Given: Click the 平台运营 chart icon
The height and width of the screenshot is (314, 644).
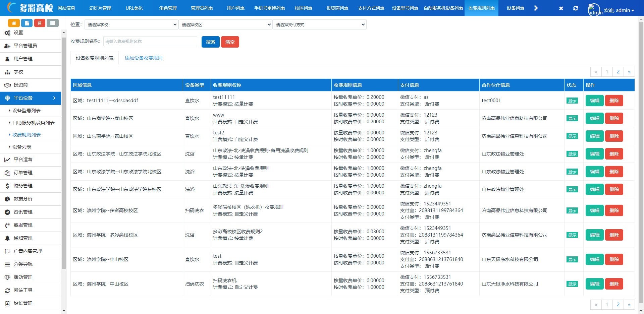Looking at the screenshot, I should click(7, 160).
